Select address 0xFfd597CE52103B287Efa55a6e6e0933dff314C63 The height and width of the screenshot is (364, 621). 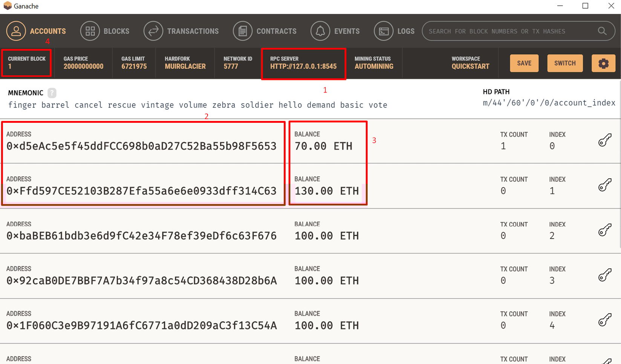[x=142, y=191]
